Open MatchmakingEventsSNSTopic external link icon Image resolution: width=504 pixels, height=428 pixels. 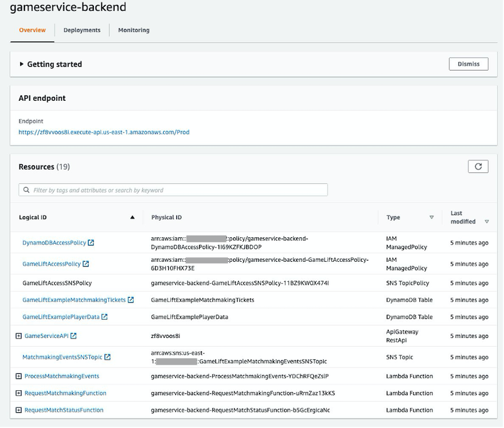pos(106,357)
